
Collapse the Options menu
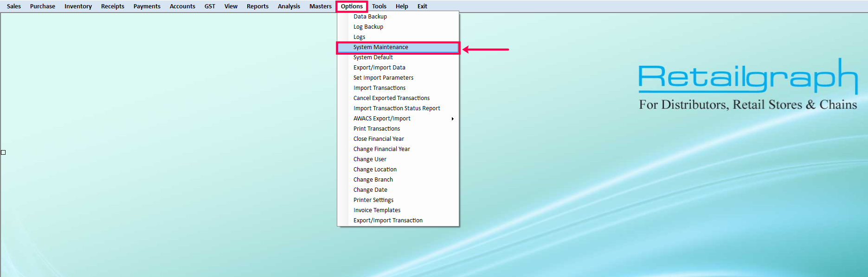tap(352, 6)
